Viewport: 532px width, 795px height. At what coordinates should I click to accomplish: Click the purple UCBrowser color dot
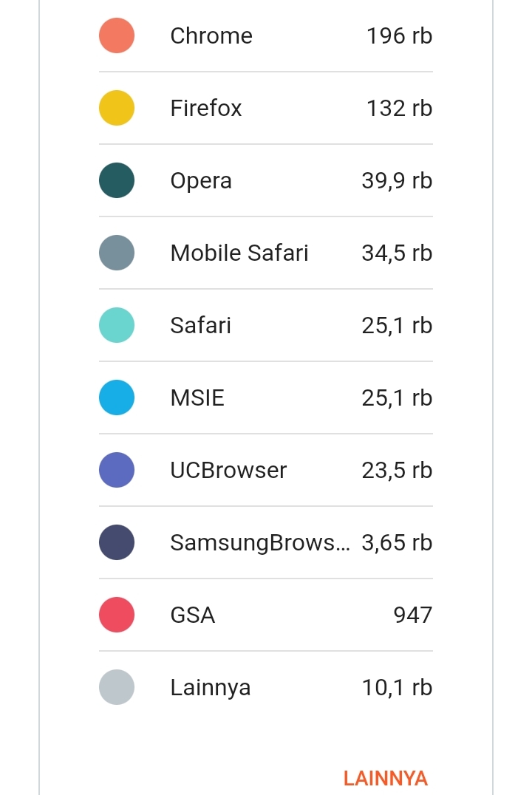(117, 471)
